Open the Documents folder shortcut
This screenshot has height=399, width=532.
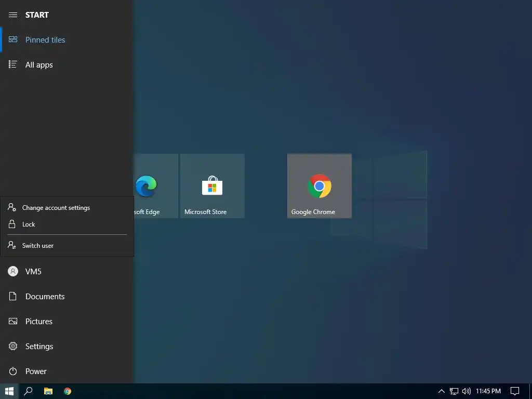pyautogui.click(x=67, y=296)
